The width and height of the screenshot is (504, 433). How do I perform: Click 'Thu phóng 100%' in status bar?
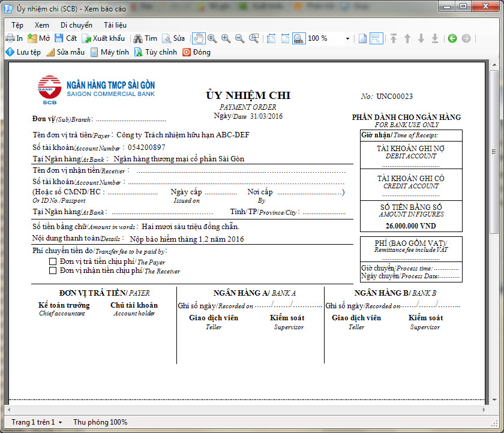[x=100, y=422]
